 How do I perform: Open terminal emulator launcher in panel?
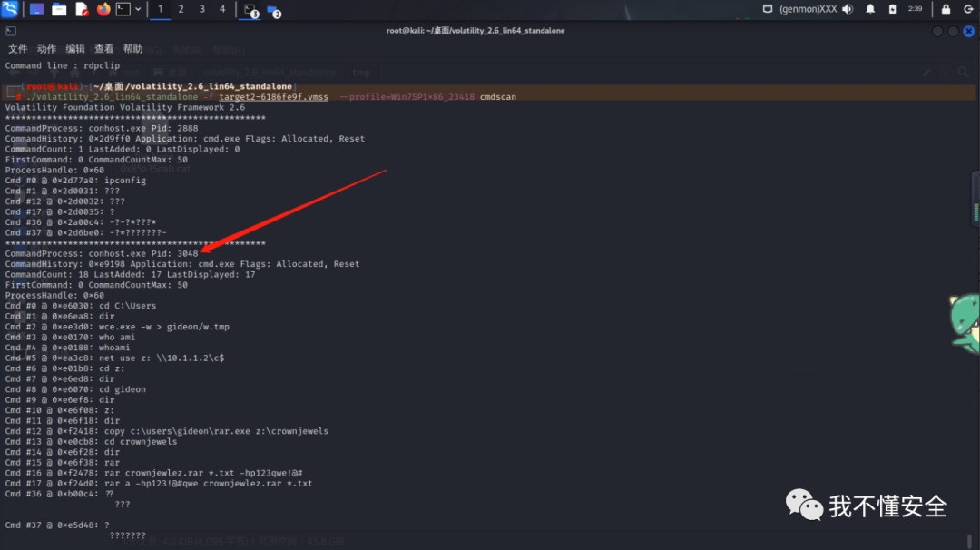[x=123, y=9]
